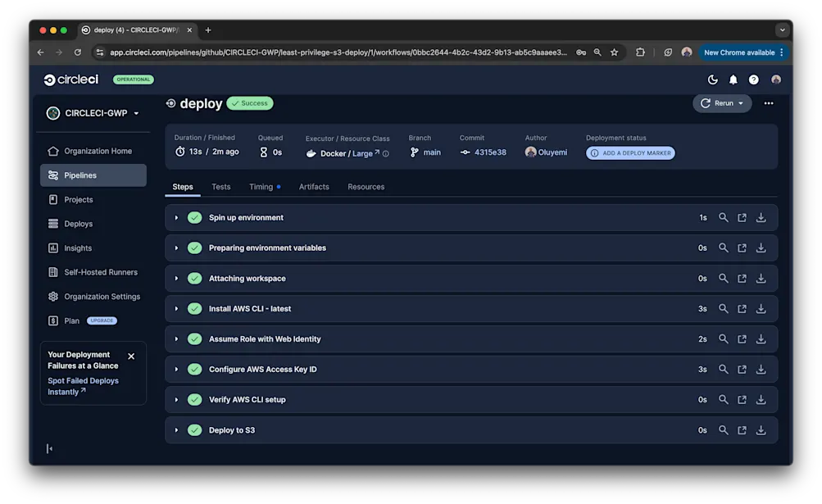Download Spin up environment log
822x504 pixels.
coord(761,217)
